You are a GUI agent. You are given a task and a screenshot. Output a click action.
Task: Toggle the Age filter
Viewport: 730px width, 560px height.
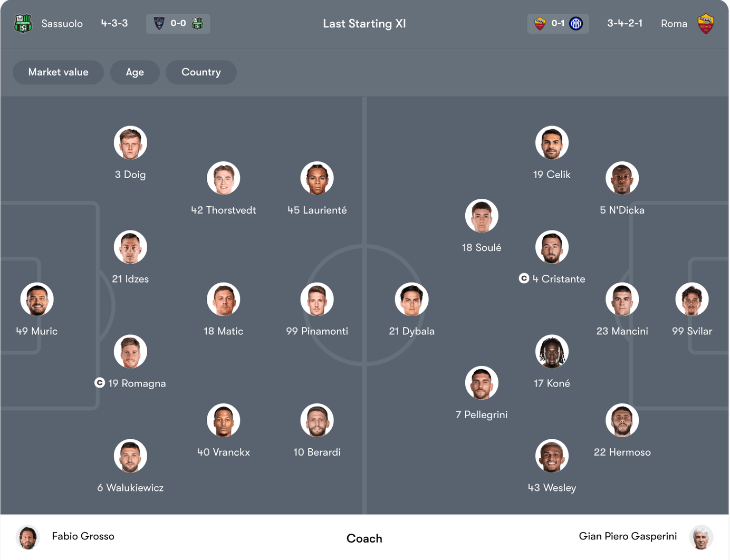(135, 72)
